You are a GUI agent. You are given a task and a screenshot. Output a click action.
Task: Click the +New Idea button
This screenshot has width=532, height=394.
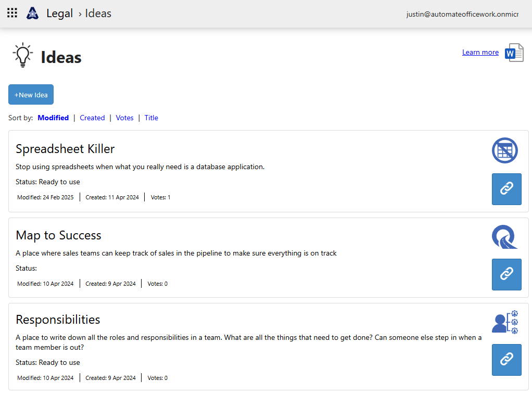pyautogui.click(x=31, y=95)
